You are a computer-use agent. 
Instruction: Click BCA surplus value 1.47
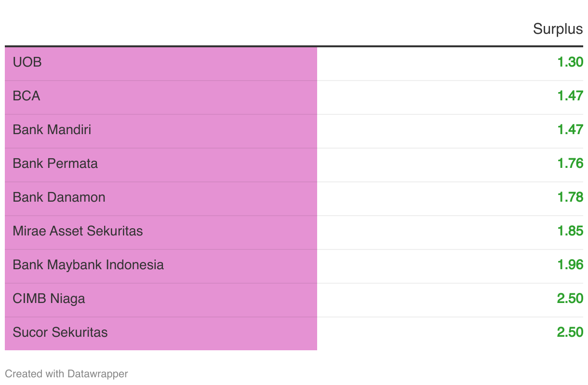click(x=570, y=96)
